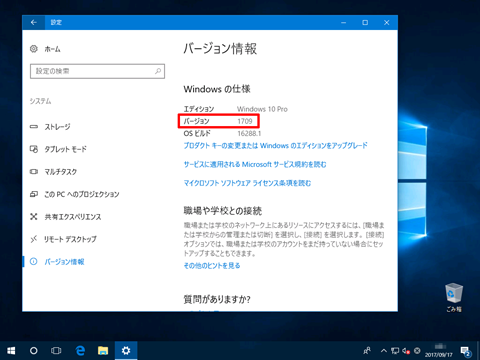Select マルチタスク in sidebar
The height and width of the screenshot is (360, 480).
tap(53, 172)
